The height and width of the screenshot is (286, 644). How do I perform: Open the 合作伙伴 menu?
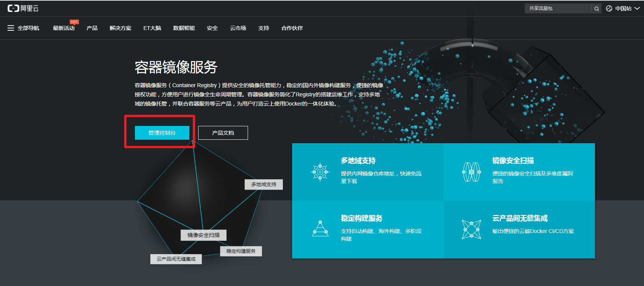pyautogui.click(x=292, y=28)
